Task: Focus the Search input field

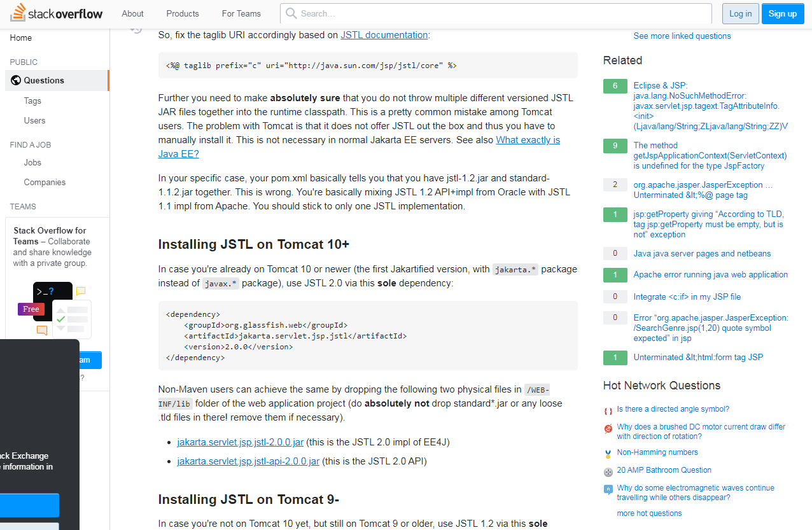Action: (x=496, y=13)
